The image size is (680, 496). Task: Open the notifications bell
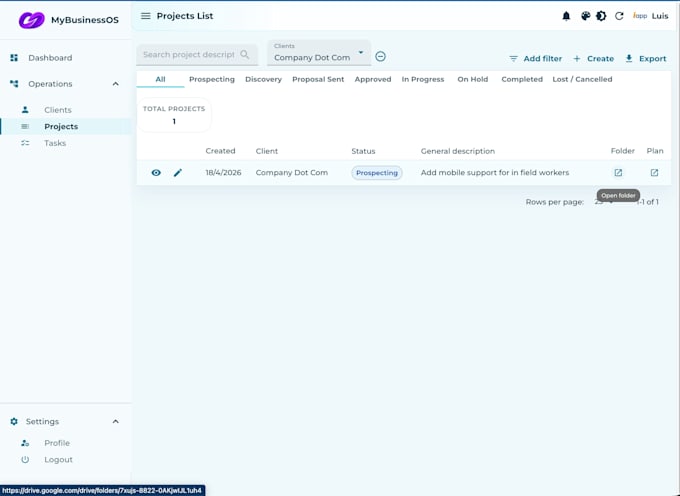coord(566,16)
